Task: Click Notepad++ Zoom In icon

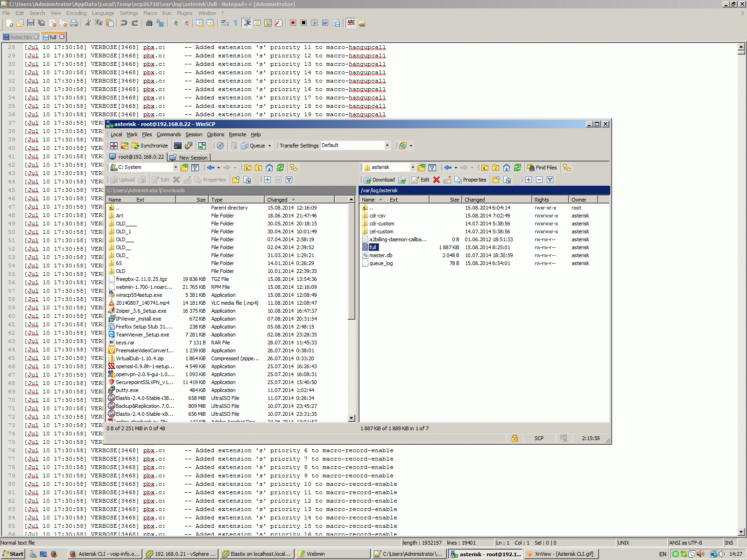Action: 175,23
